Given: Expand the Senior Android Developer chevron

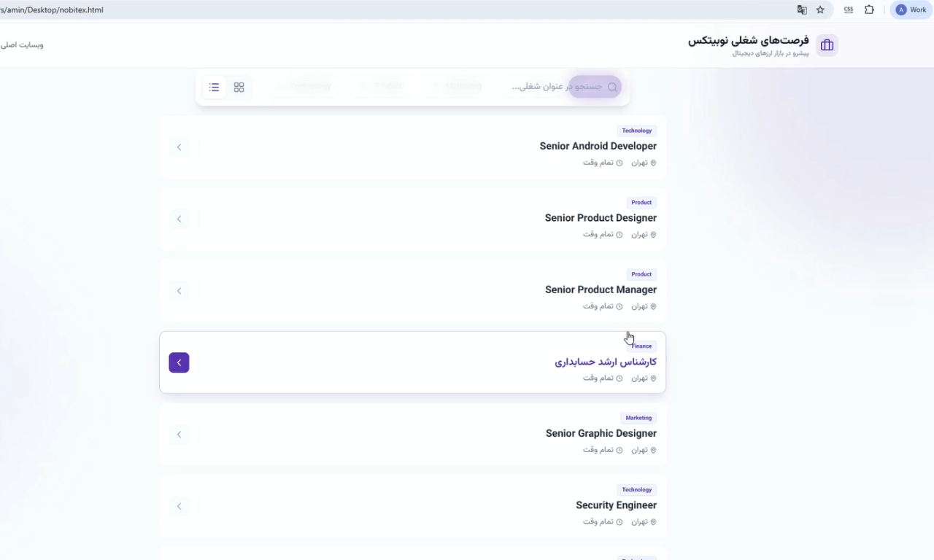Looking at the screenshot, I should pyautogui.click(x=179, y=147).
